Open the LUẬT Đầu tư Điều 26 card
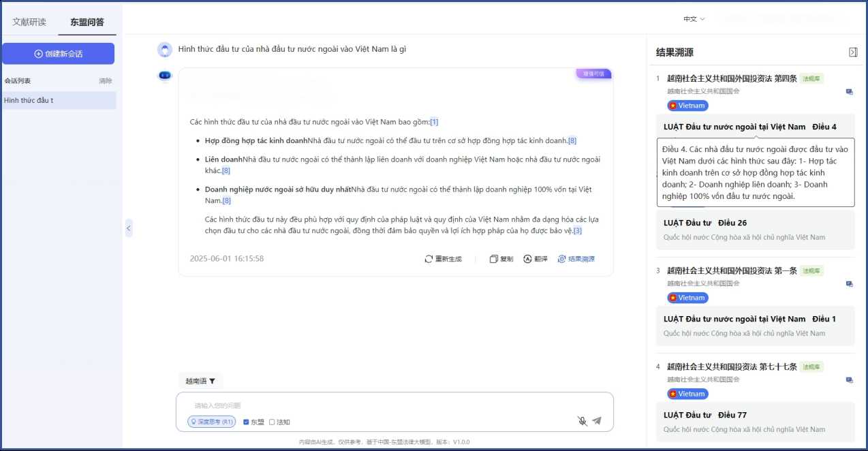Screen dimensions: 868x451 (x=753, y=230)
